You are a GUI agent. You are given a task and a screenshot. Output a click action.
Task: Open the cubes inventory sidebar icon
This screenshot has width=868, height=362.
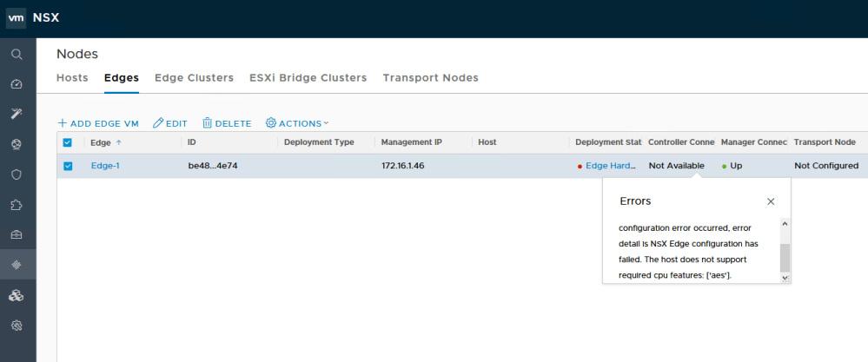tap(17, 296)
